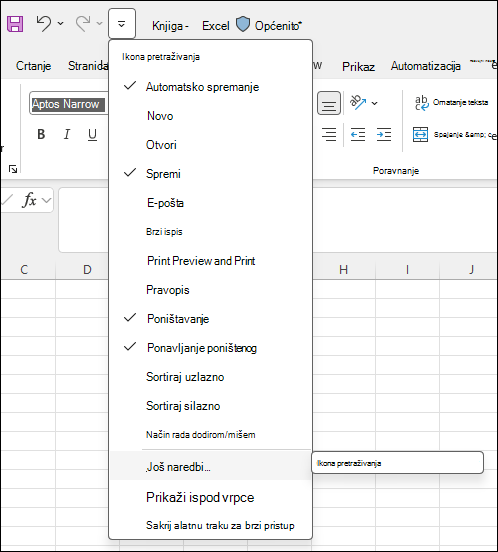Open the Undo history dropdown arrow
The height and width of the screenshot is (552, 498).
[61, 24]
